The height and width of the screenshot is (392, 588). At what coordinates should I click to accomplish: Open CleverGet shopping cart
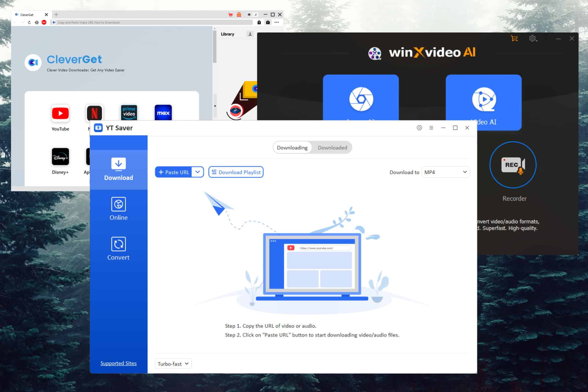pyautogui.click(x=231, y=14)
